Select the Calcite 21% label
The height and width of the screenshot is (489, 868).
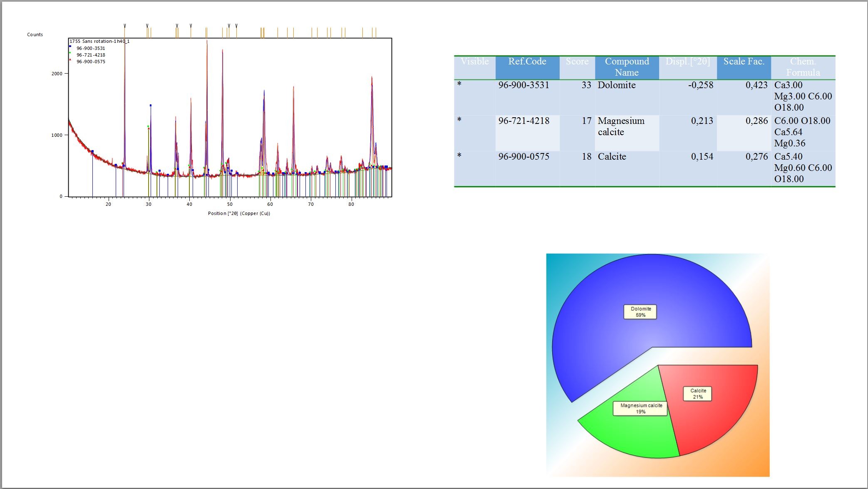pyautogui.click(x=697, y=394)
